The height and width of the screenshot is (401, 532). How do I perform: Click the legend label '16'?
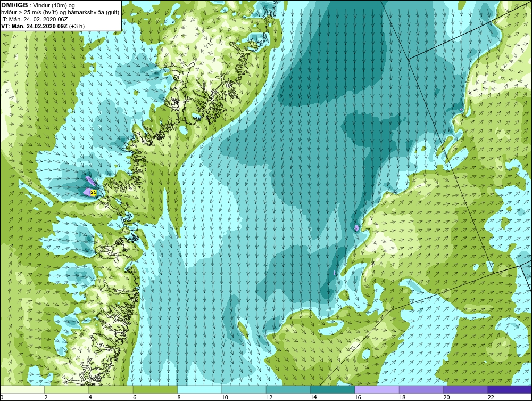(x=358, y=398)
